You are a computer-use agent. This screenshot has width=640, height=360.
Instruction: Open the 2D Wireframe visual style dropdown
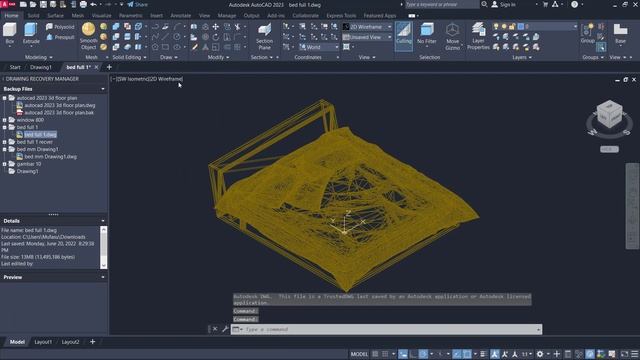[x=367, y=27]
